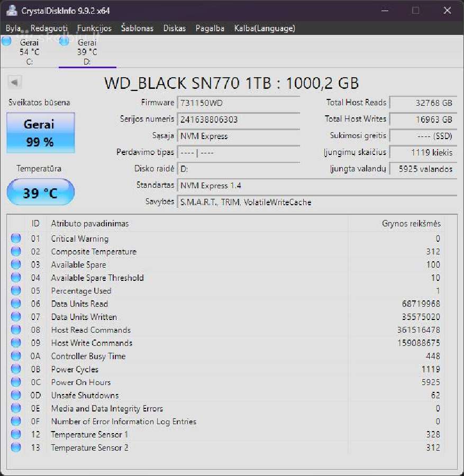
Task: Click the status orb for Data Units Read
Action: point(16,304)
